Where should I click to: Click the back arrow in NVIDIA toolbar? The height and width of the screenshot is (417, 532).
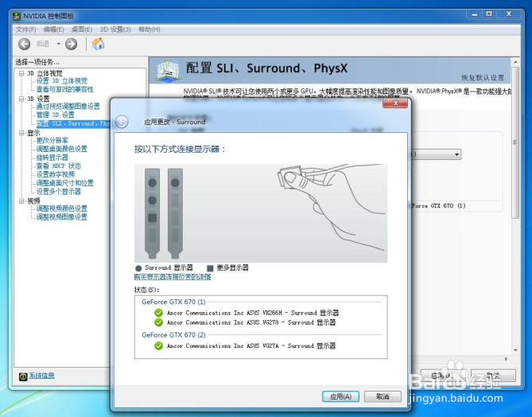click(24, 44)
